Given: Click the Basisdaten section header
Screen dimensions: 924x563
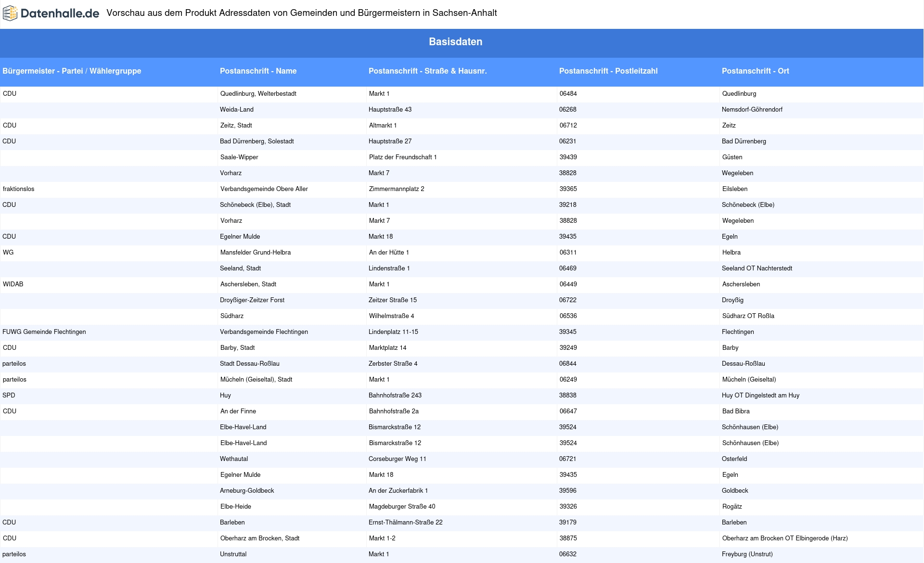Looking at the screenshot, I should click(455, 42).
